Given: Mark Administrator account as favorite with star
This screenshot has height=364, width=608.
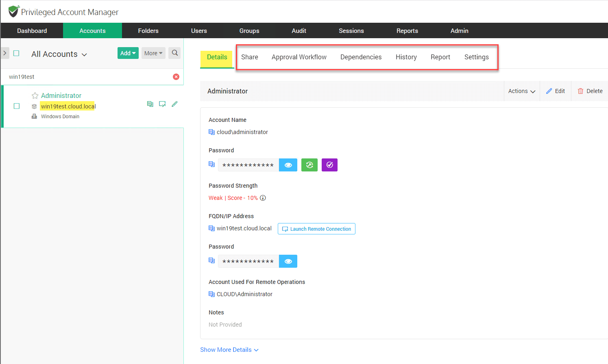Looking at the screenshot, I should click(x=35, y=96).
